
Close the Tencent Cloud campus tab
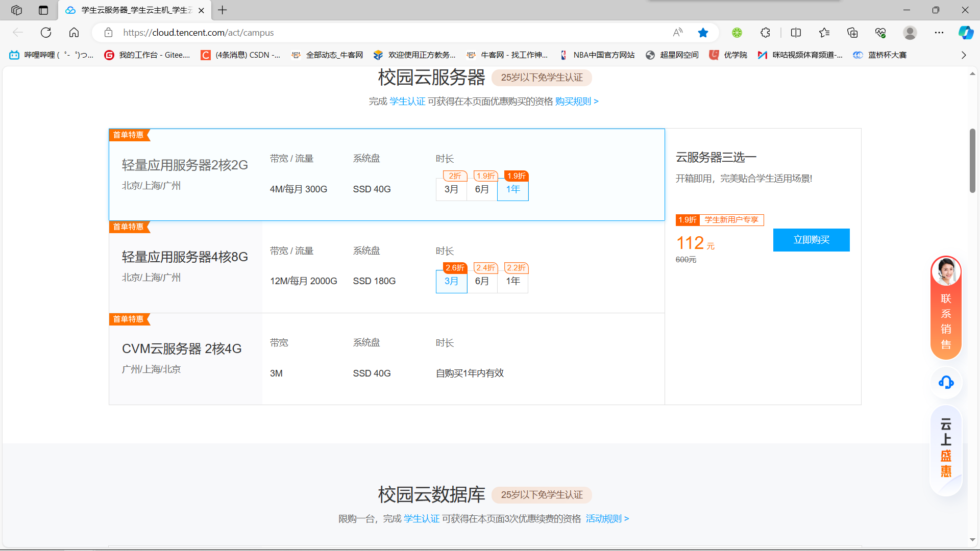click(x=201, y=10)
